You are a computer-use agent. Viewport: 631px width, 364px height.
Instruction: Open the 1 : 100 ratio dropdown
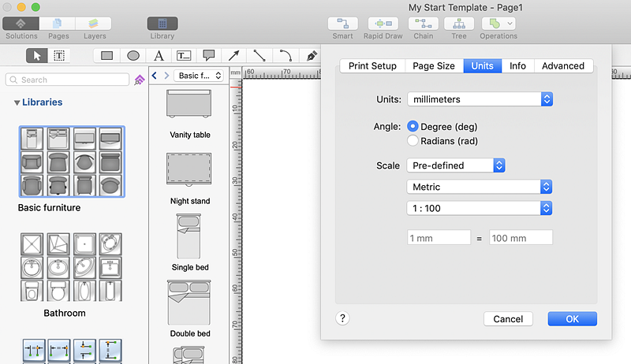tap(480, 208)
